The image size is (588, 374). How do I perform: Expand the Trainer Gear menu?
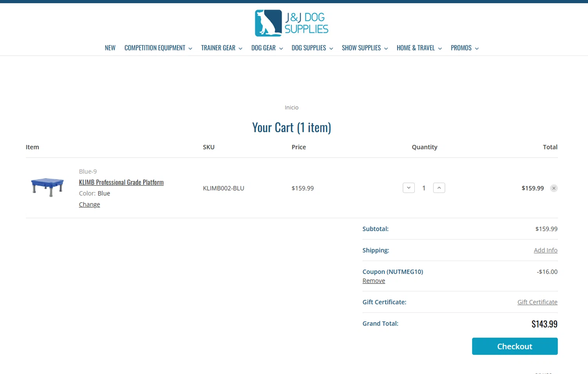222,48
